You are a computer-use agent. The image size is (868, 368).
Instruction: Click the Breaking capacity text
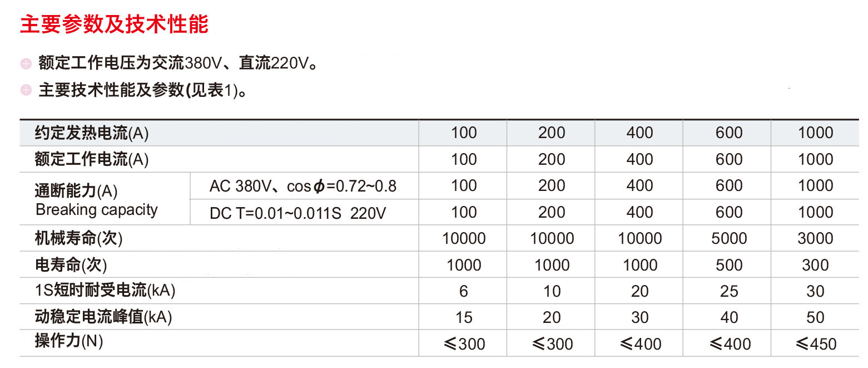click(97, 210)
